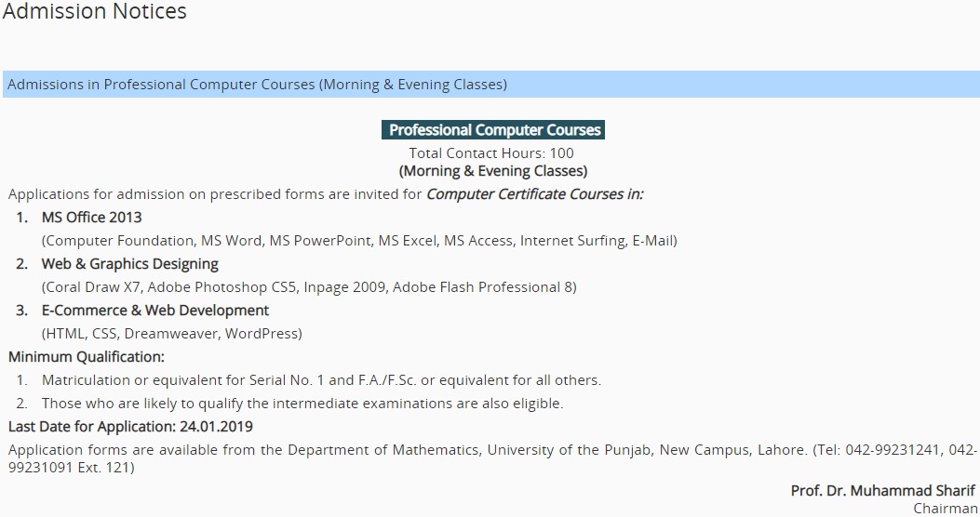Select the Professional Computer Courses highlighted title
The width and height of the screenshot is (980, 517).
pos(493,130)
